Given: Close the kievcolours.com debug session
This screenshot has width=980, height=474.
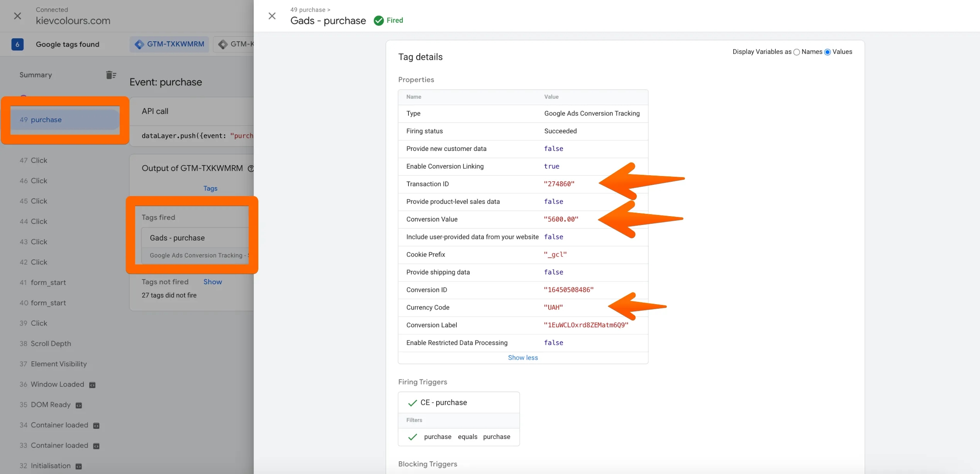Looking at the screenshot, I should point(17,16).
